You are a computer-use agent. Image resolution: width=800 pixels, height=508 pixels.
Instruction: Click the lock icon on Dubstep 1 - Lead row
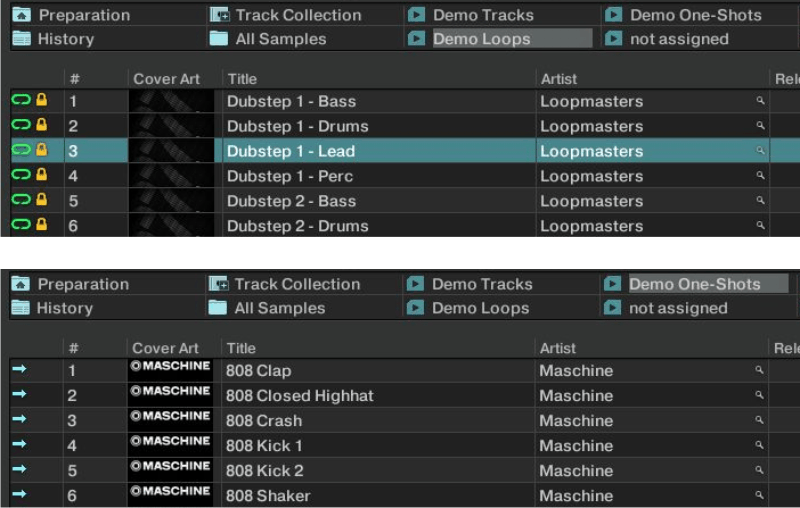point(42,151)
